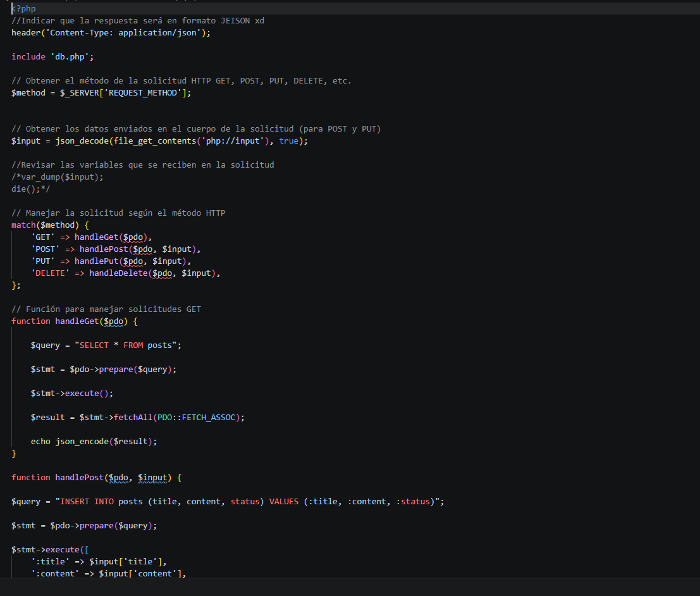Click comment 'Manejar la solicitud según el método'
This screenshot has width=700, height=596.
[x=118, y=213]
